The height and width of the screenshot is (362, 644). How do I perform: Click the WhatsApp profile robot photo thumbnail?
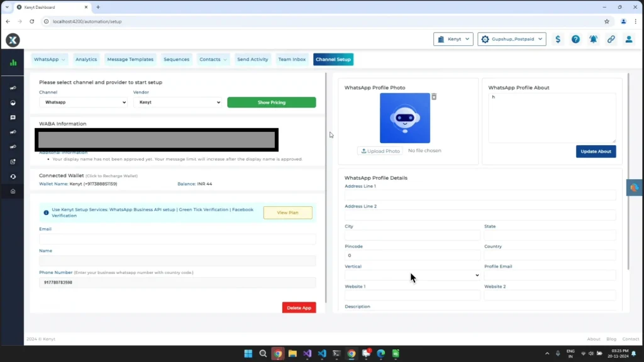[405, 118]
